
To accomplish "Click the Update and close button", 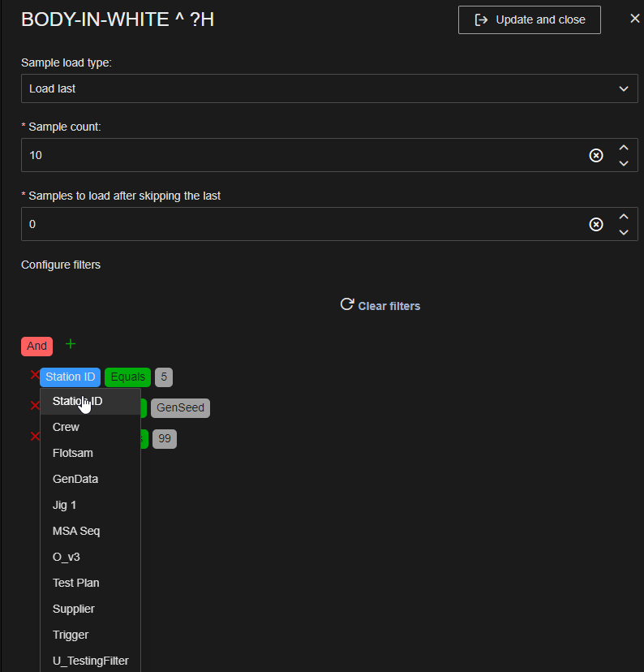I will click(x=529, y=19).
